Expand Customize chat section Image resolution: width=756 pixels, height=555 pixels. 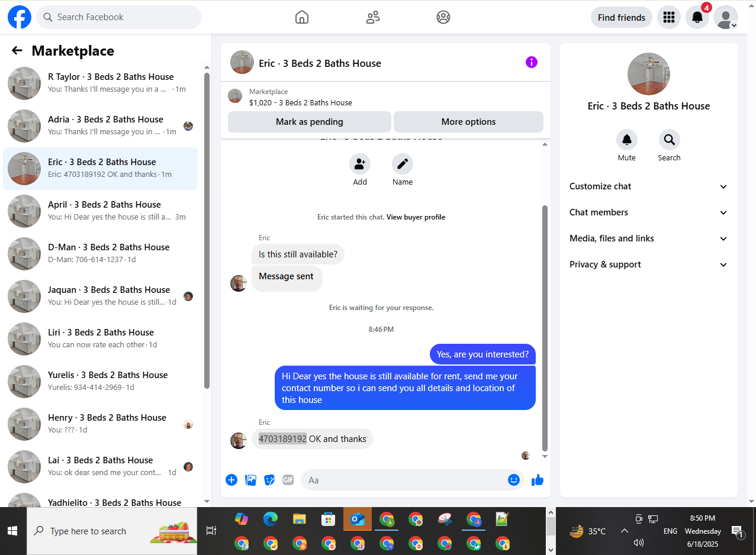pos(649,186)
